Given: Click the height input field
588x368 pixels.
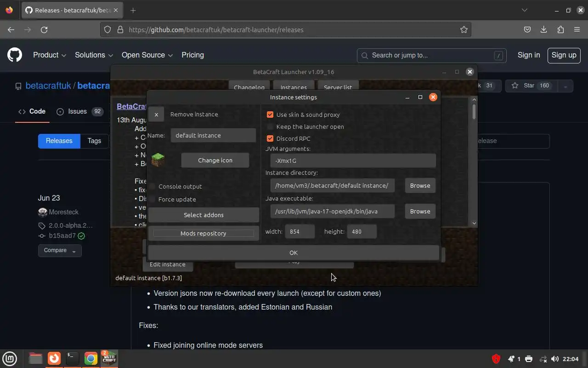Looking at the screenshot, I should point(362,231).
